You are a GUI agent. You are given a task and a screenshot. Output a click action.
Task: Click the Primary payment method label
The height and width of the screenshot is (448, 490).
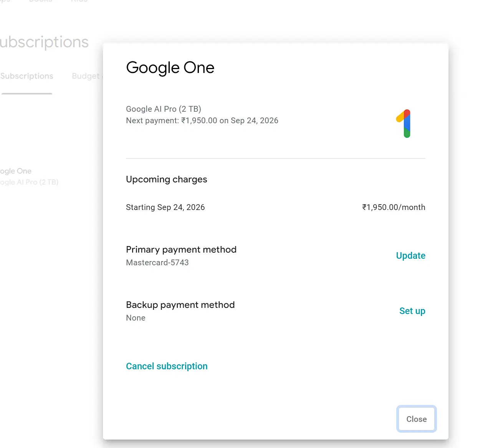181,250
